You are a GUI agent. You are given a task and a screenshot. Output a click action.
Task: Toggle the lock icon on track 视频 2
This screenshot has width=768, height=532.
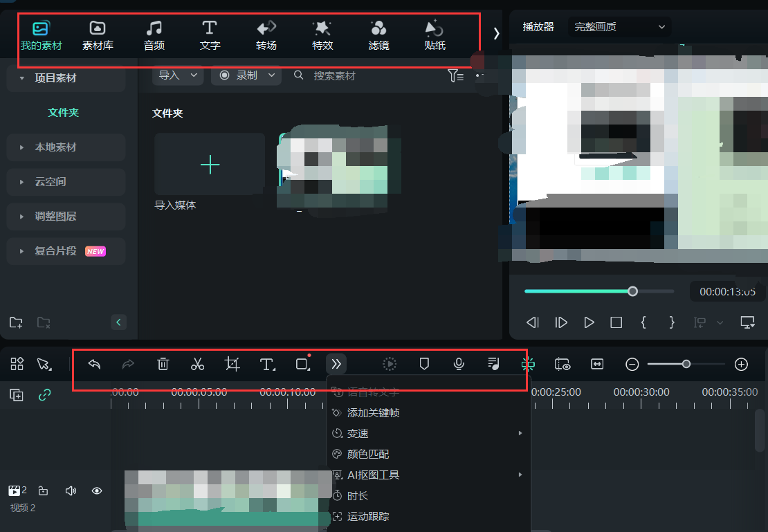coord(43,490)
